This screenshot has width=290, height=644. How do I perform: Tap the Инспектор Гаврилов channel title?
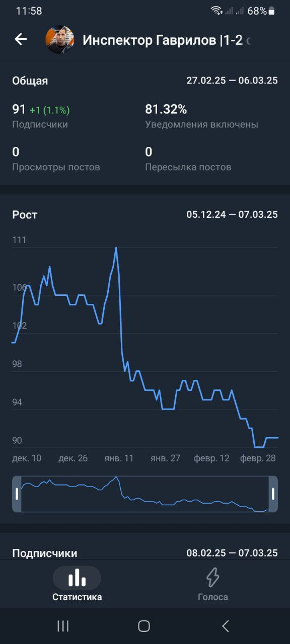coord(166,40)
